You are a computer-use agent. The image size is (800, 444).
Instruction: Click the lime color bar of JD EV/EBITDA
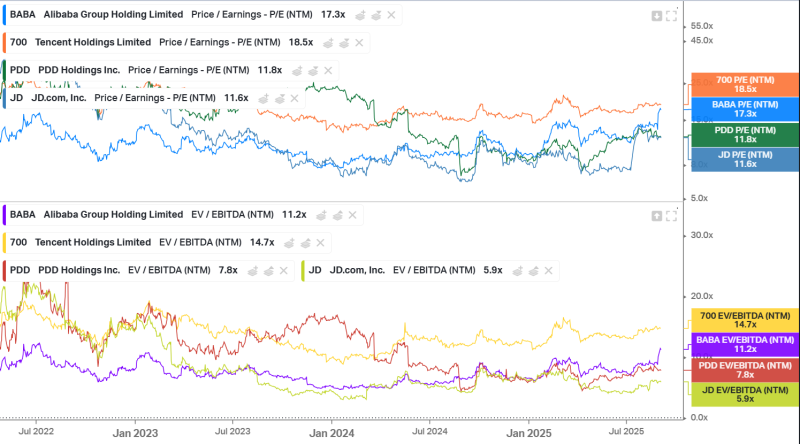coord(303,270)
